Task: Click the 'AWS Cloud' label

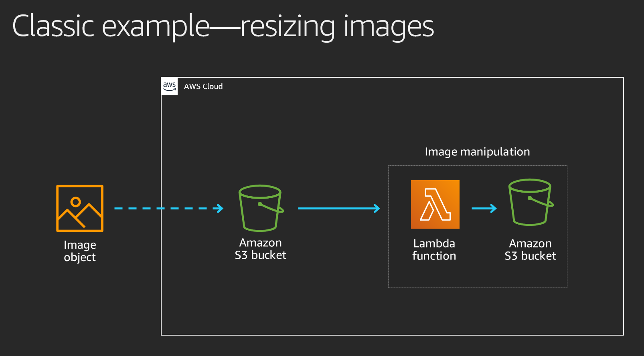Action: [x=203, y=86]
